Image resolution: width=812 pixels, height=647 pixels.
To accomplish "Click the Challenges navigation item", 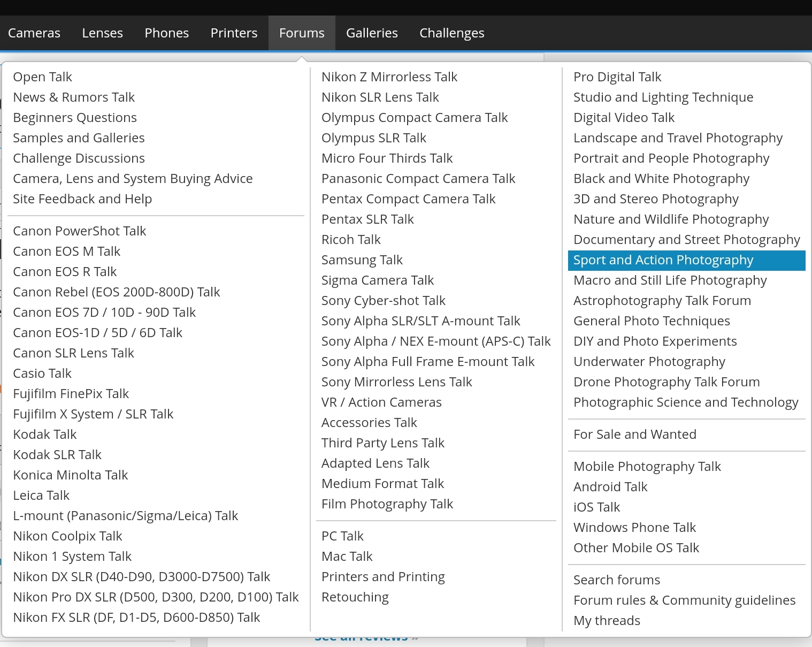I will [x=451, y=33].
